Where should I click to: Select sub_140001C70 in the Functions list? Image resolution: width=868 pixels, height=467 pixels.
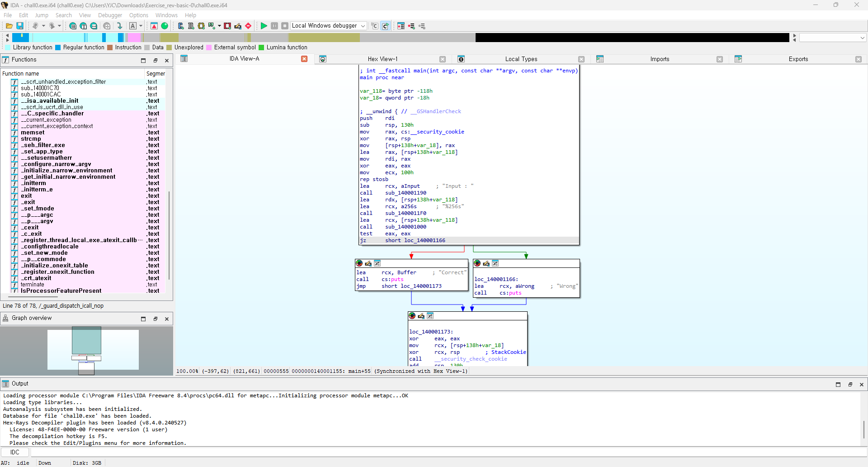(40, 88)
